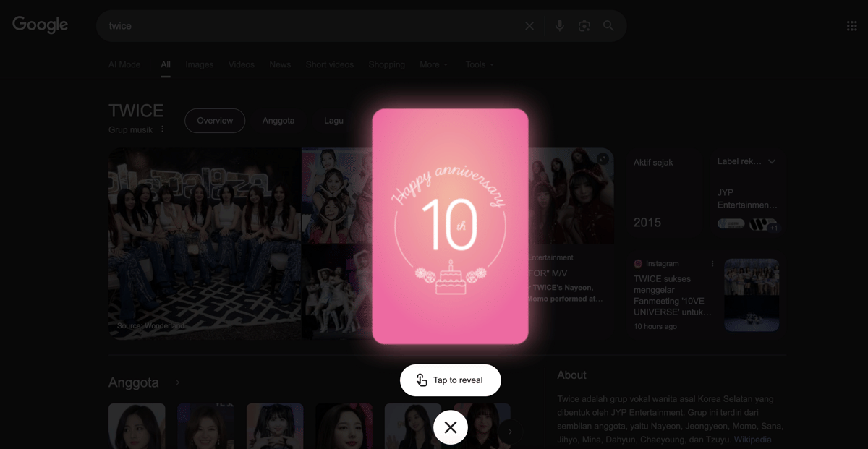Viewport: 868px width, 449px height.
Task: Click the magnifier search icon
Action: pos(608,26)
